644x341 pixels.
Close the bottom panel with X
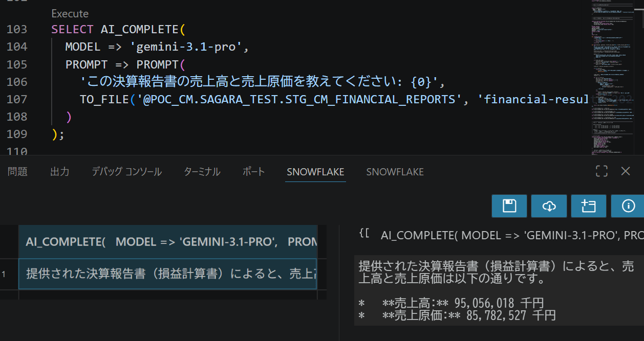626,171
